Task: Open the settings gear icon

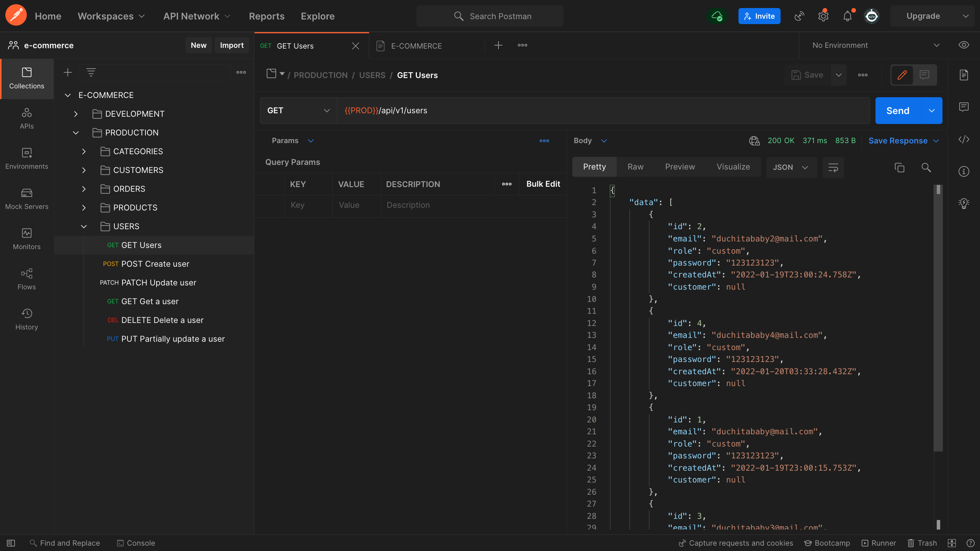Action: click(823, 16)
